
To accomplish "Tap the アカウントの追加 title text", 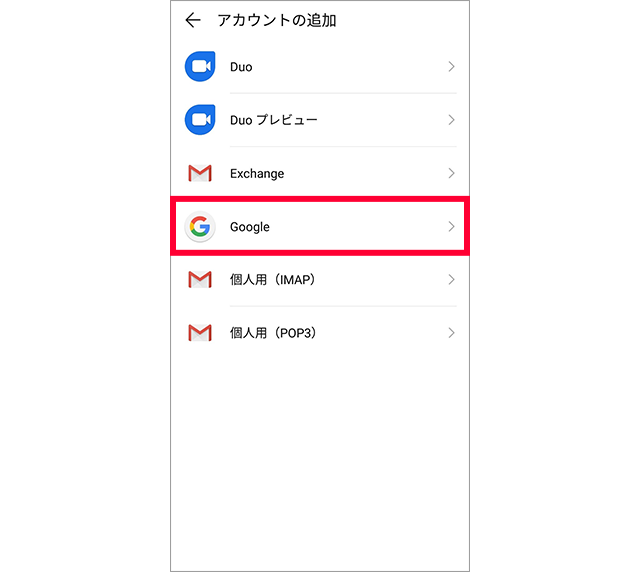I will pyautogui.click(x=277, y=20).
